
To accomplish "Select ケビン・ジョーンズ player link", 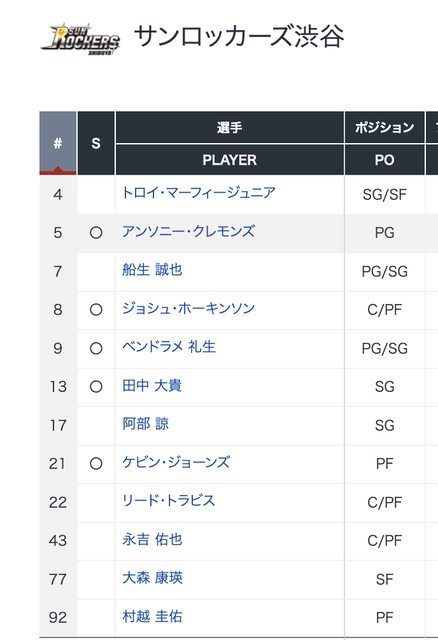I will pyautogui.click(x=176, y=462).
